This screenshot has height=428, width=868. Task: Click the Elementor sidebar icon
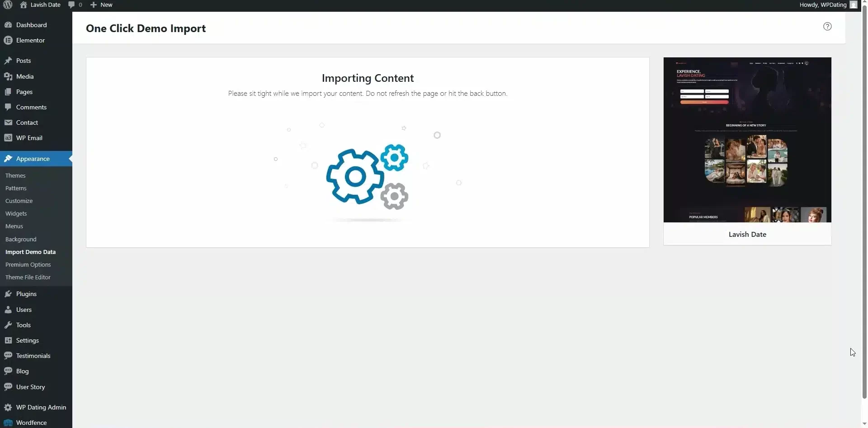(x=8, y=40)
